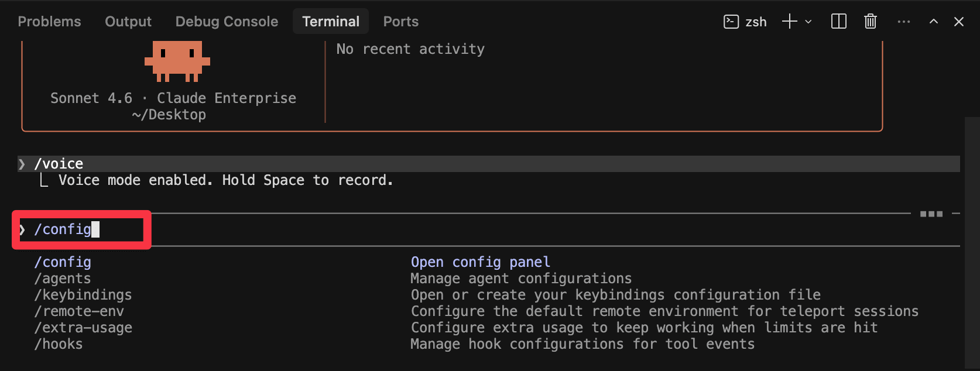Select the /config suggestion entry
The height and width of the screenshot is (371, 980).
pyautogui.click(x=63, y=262)
